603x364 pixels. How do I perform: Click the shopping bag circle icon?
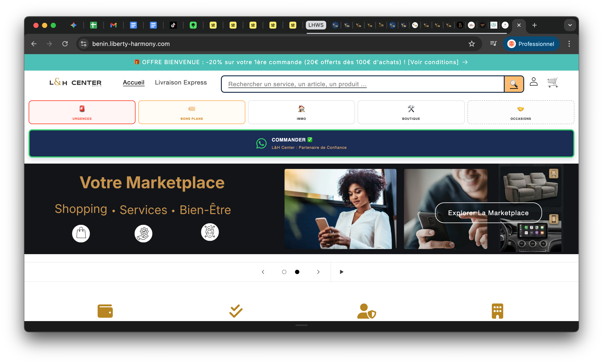pos(81,233)
